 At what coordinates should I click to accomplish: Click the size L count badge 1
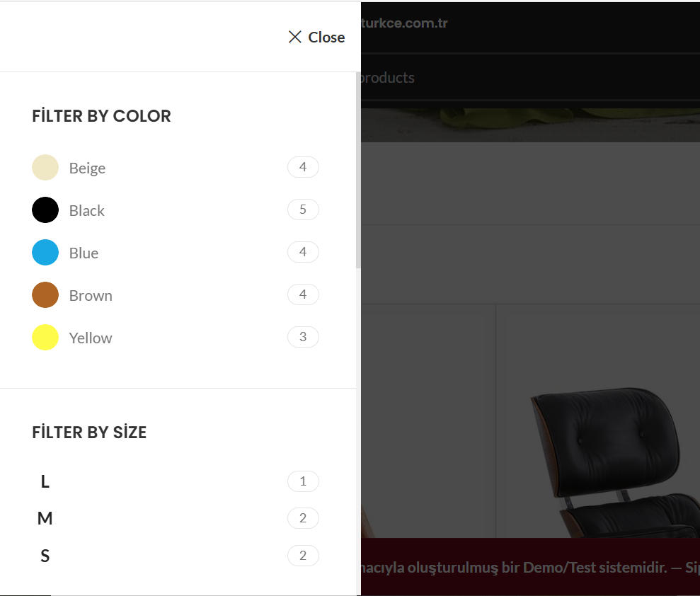pyautogui.click(x=303, y=481)
